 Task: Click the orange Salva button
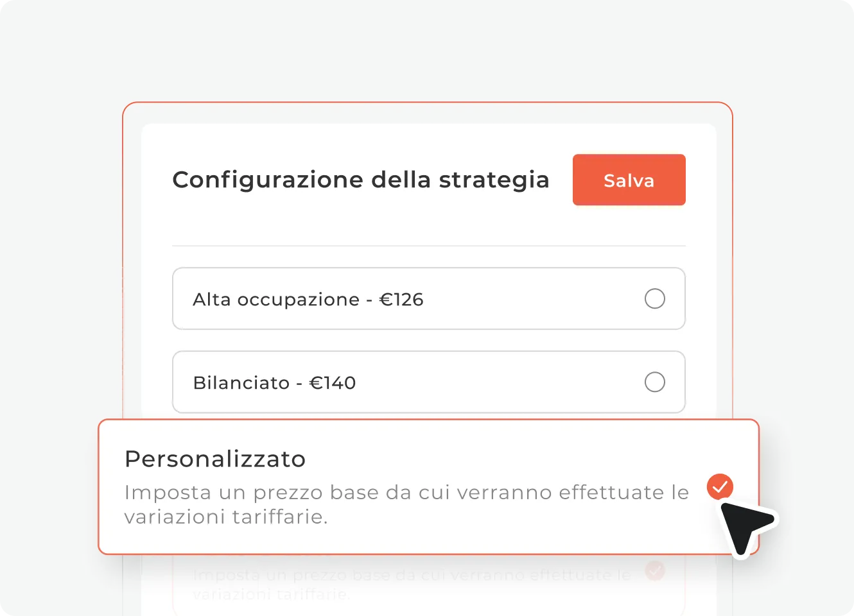click(x=629, y=180)
